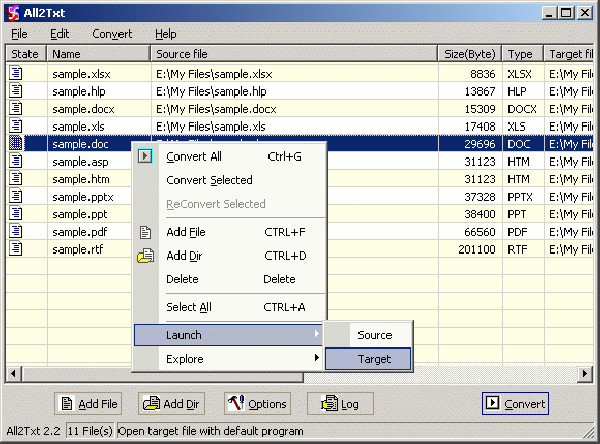Click the state icon of sample.pdf row

16,231
